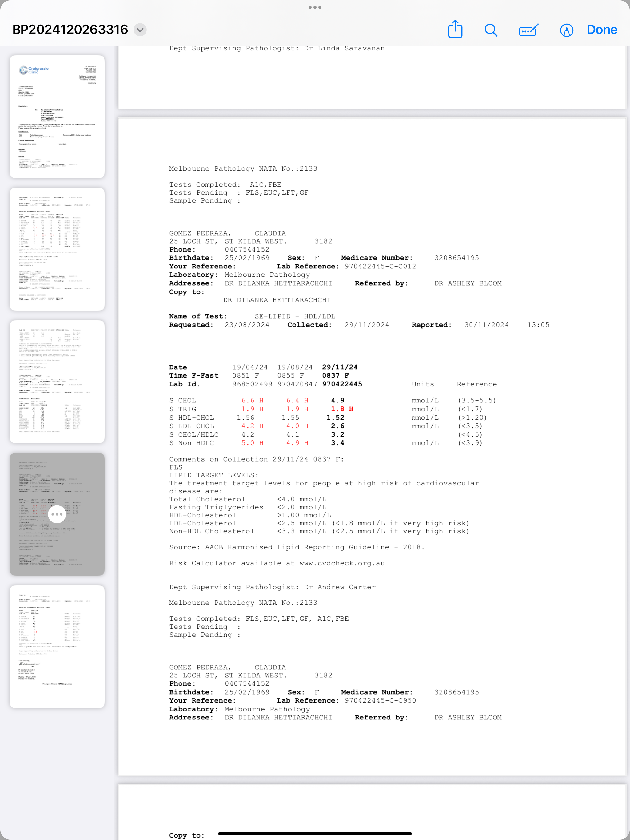Tap phone number 0407544152 in upper report
The image size is (630, 840).
click(247, 249)
